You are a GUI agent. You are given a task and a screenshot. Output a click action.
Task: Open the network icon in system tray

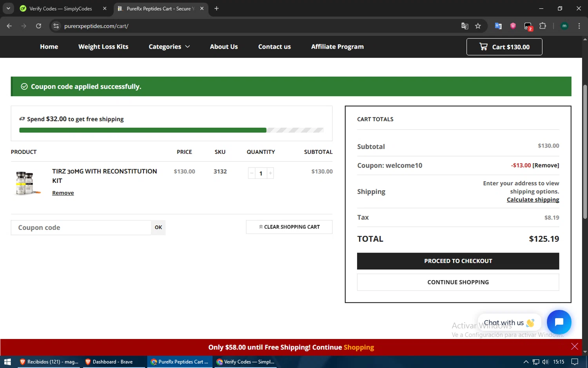[535, 362]
